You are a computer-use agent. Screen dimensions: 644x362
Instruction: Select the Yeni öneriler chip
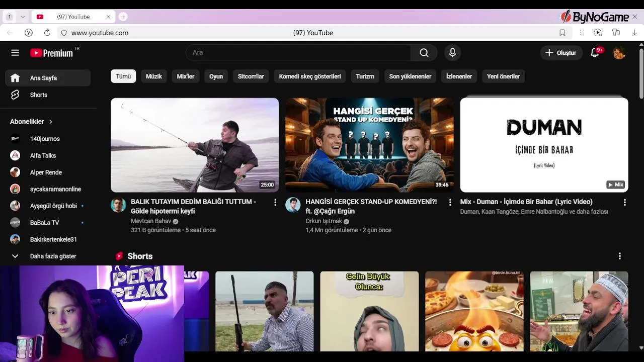click(503, 76)
